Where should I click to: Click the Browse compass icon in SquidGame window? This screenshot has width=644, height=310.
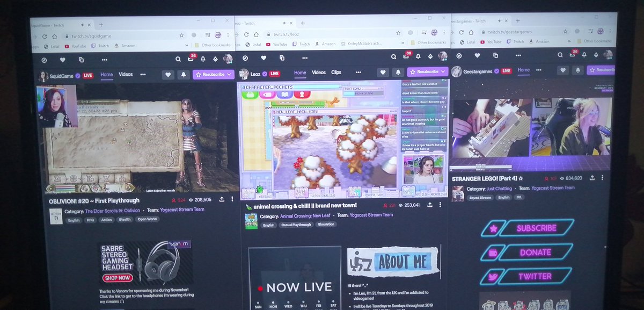tap(43, 60)
